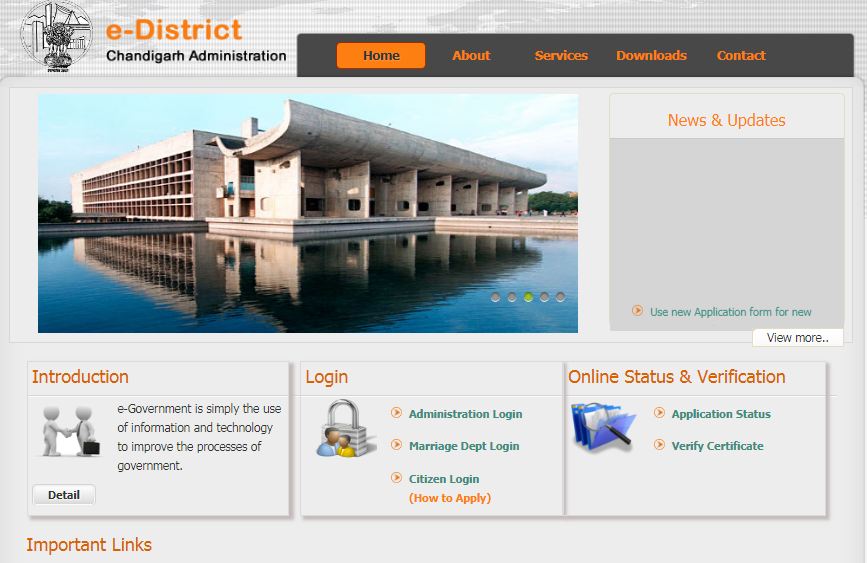Check the Application Status link
Screen dimensions: 867x563
click(x=721, y=414)
